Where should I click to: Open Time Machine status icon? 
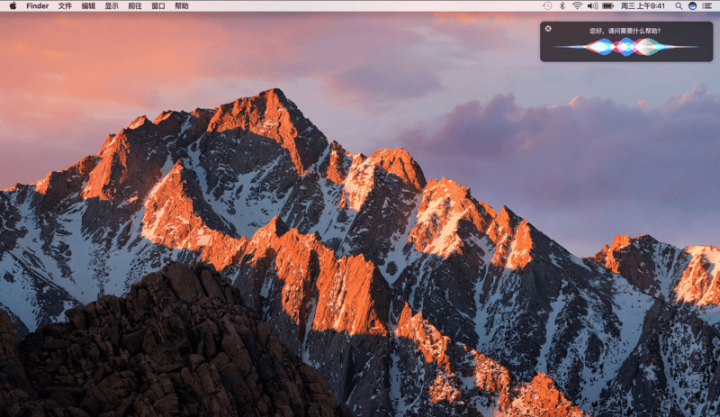click(547, 6)
